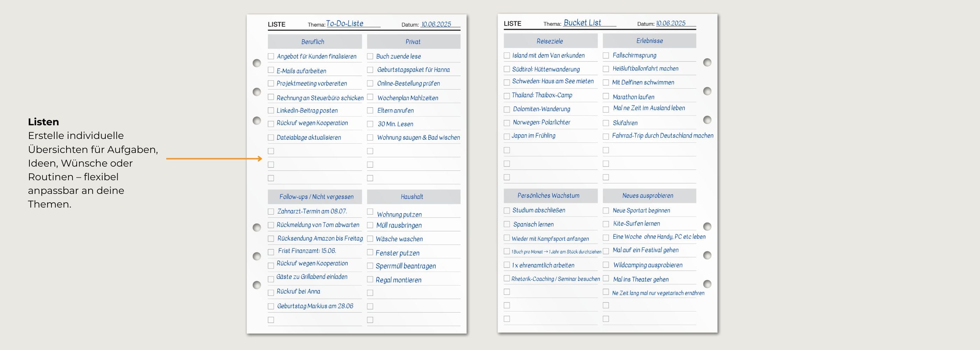The height and width of the screenshot is (350, 980).
Task: Click the Thema field reading 'To-Do-Liste'
Action: pyautogui.click(x=345, y=23)
